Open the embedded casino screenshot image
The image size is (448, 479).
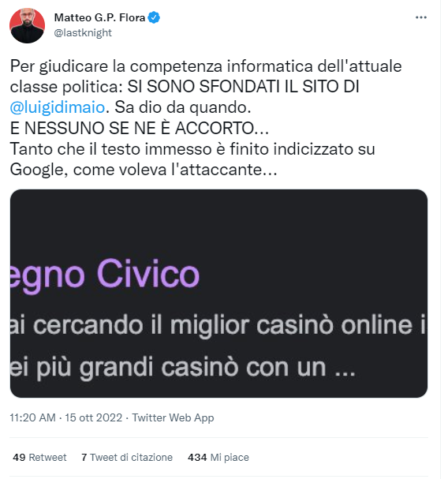[218, 294]
